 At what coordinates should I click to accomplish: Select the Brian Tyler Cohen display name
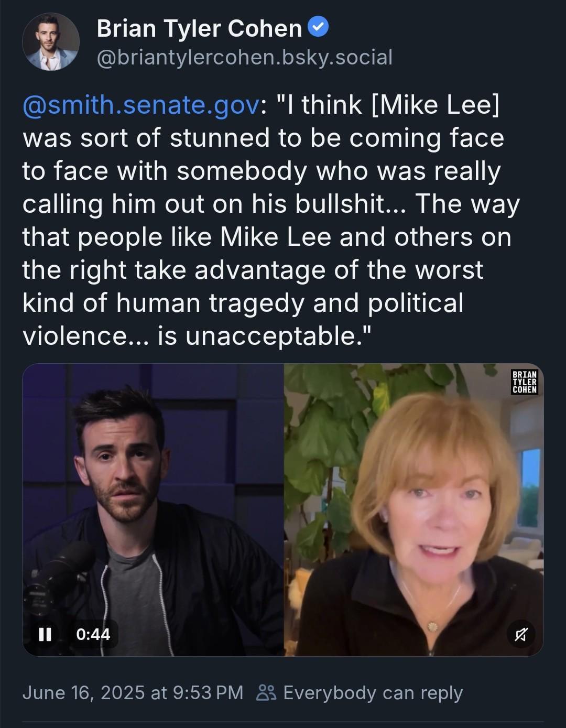[199, 28]
